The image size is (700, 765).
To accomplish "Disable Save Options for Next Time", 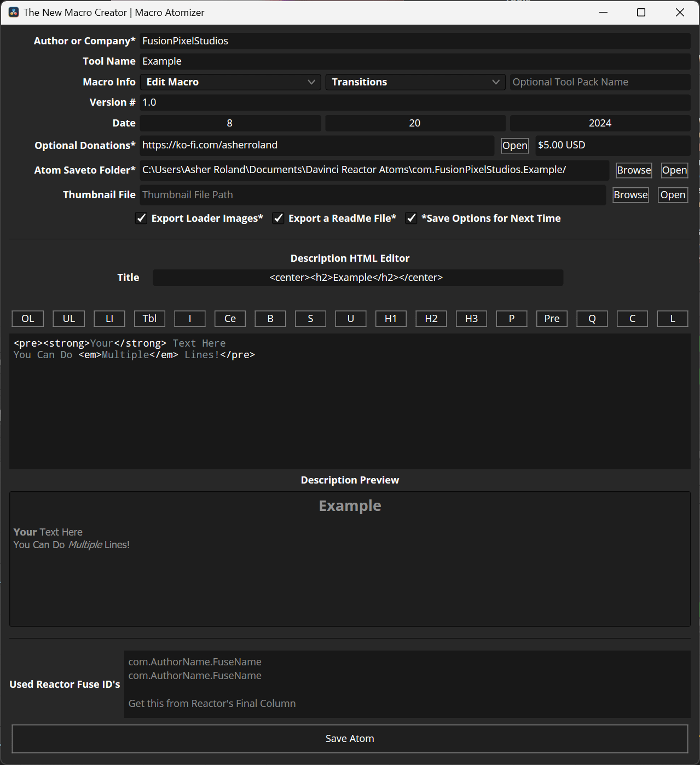I will 412,218.
